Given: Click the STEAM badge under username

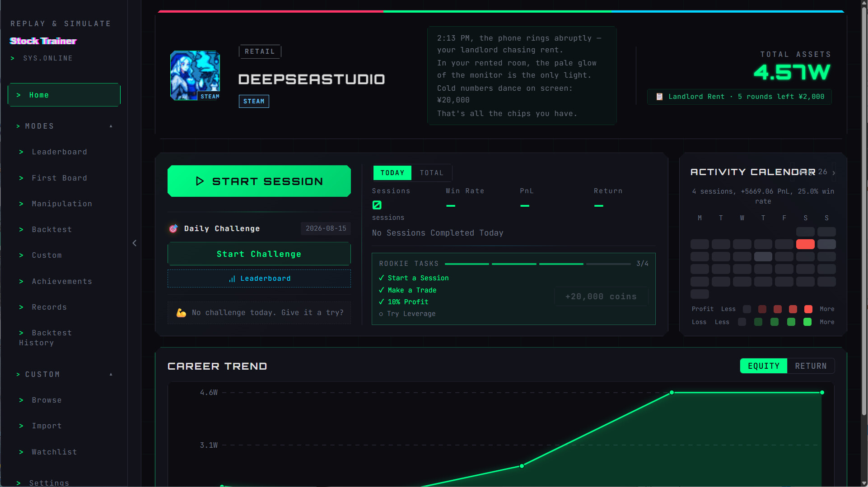Looking at the screenshot, I should click(x=254, y=102).
